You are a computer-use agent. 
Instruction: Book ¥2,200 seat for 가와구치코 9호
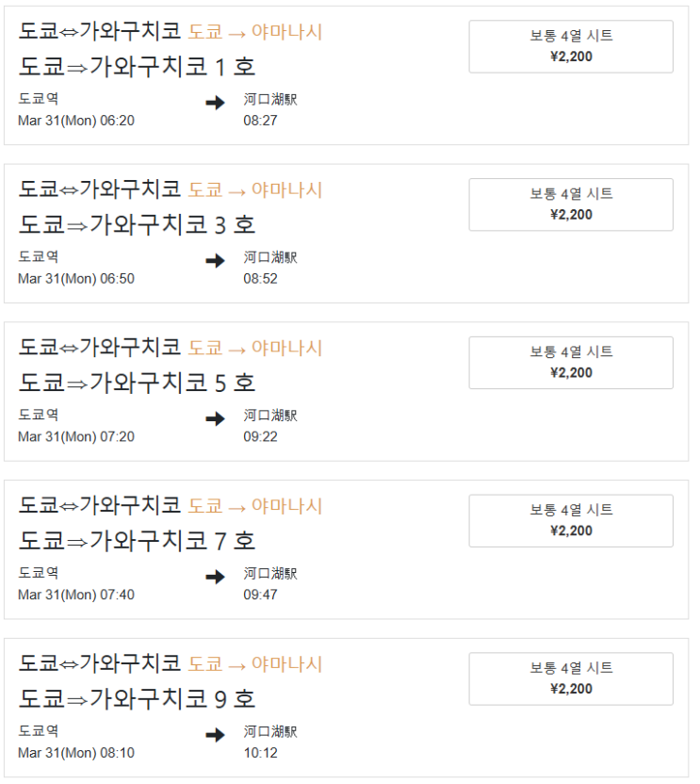coord(571,679)
